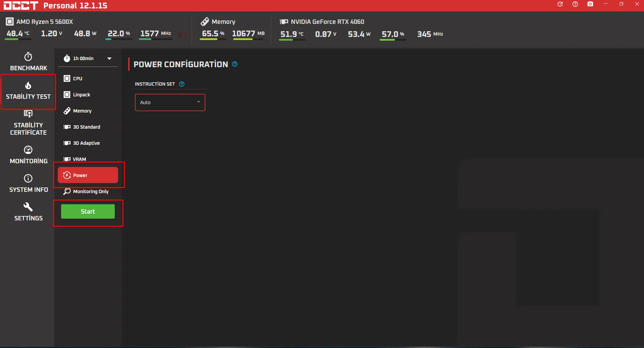Click the memory used value 10677 MB
This screenshot has width=644, height=348.
click(x=248, y=34)
